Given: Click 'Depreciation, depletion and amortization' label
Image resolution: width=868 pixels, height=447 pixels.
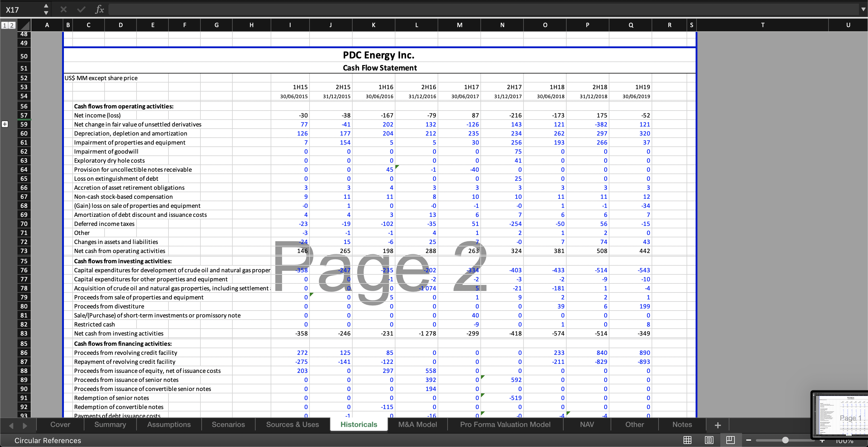Looking at the screenshot, I should click(131, 133).
